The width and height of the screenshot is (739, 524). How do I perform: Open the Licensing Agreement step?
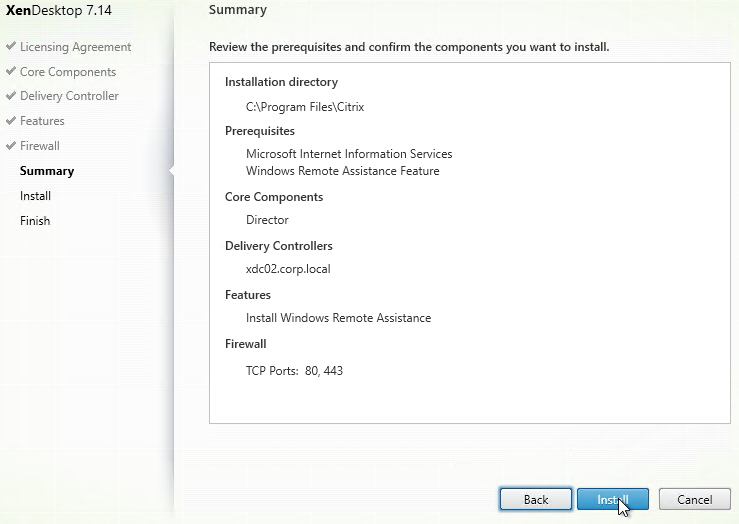coord(75,47)
